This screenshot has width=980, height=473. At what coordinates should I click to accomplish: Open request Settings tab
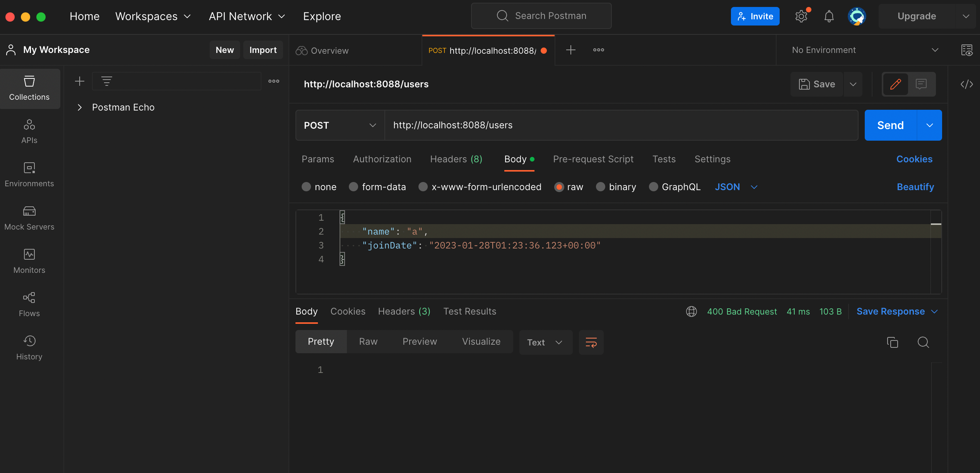point(712,159)
